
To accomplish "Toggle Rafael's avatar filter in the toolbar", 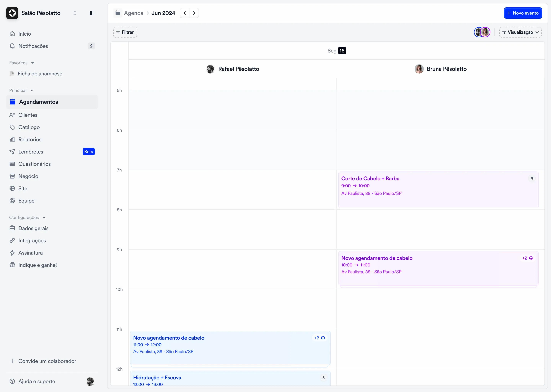I will coord(478,32).
